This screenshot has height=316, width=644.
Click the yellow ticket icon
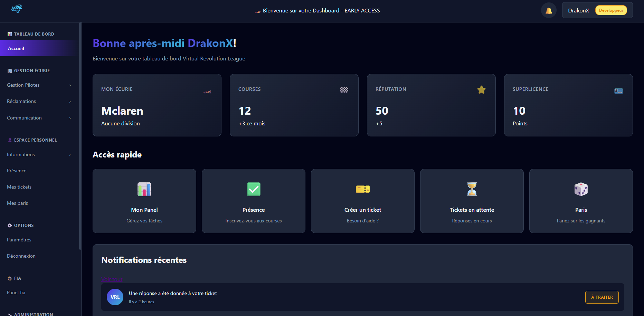(x=363, y=189)
